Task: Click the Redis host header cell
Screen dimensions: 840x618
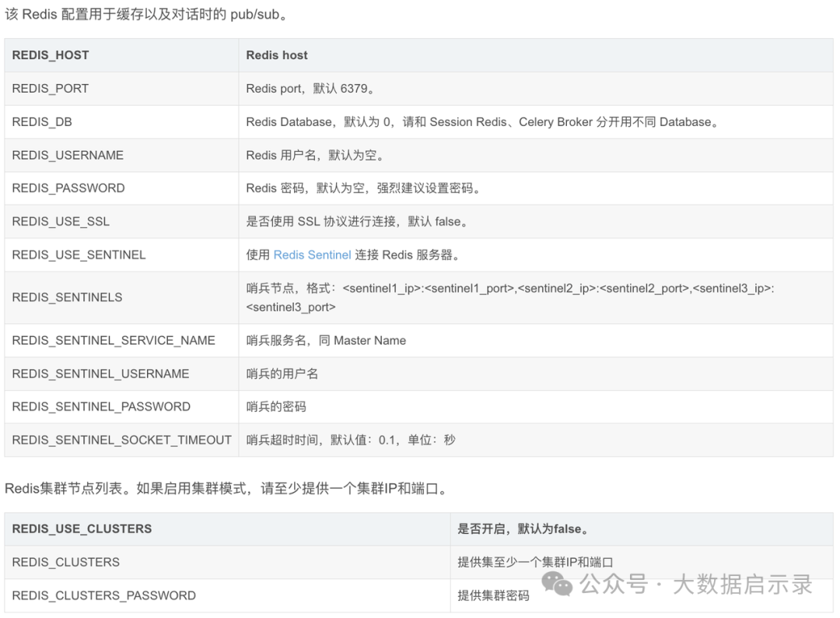Action: pos(536,55)
